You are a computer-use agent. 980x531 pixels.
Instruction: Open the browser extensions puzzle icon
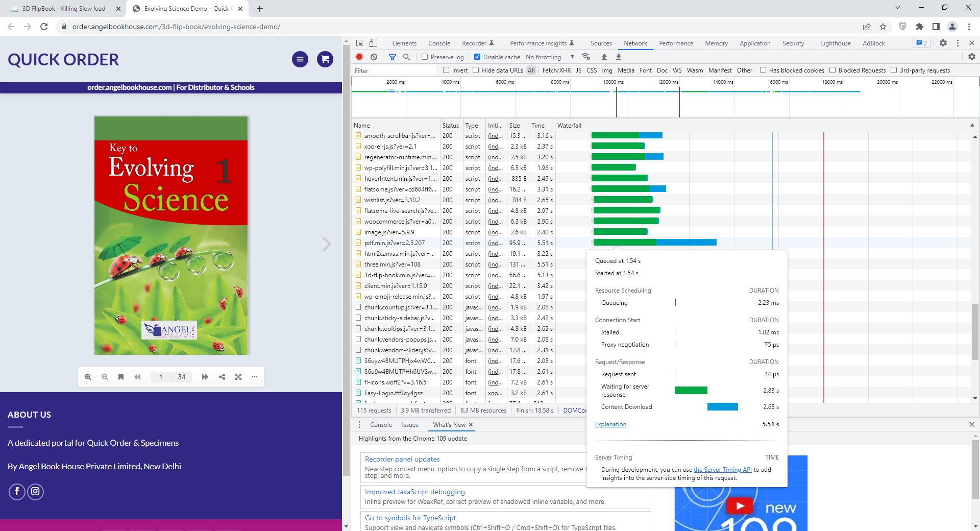920,27
